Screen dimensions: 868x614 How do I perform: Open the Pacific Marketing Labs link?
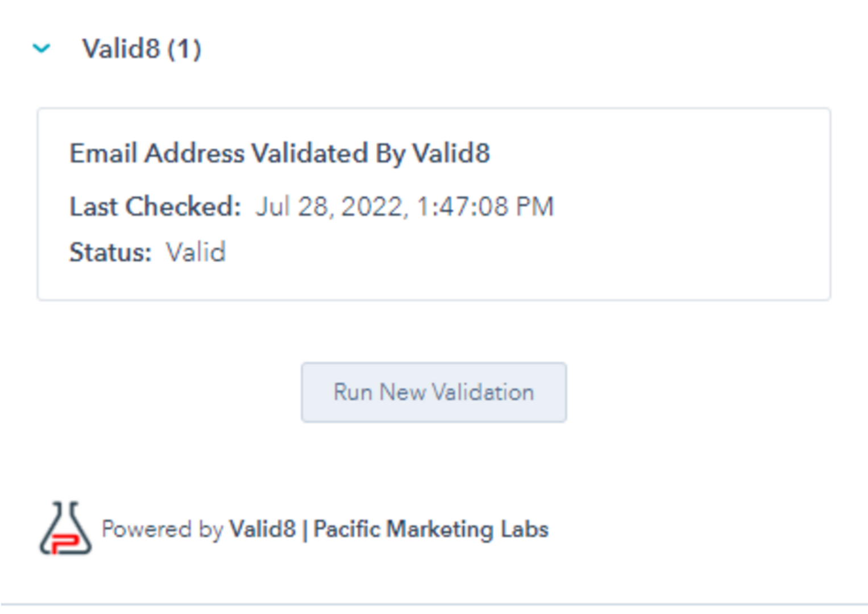(431, 529)
